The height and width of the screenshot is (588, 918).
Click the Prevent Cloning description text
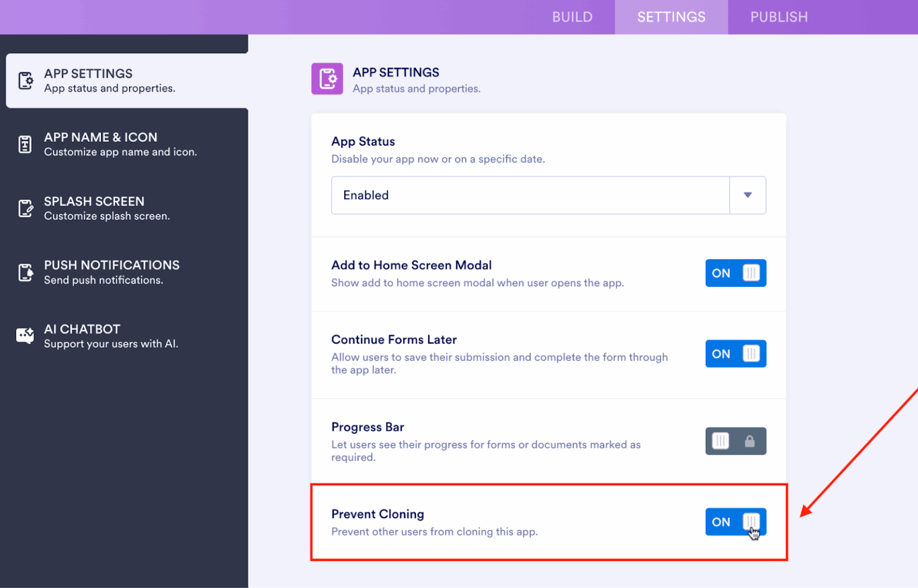pos(434,531)
